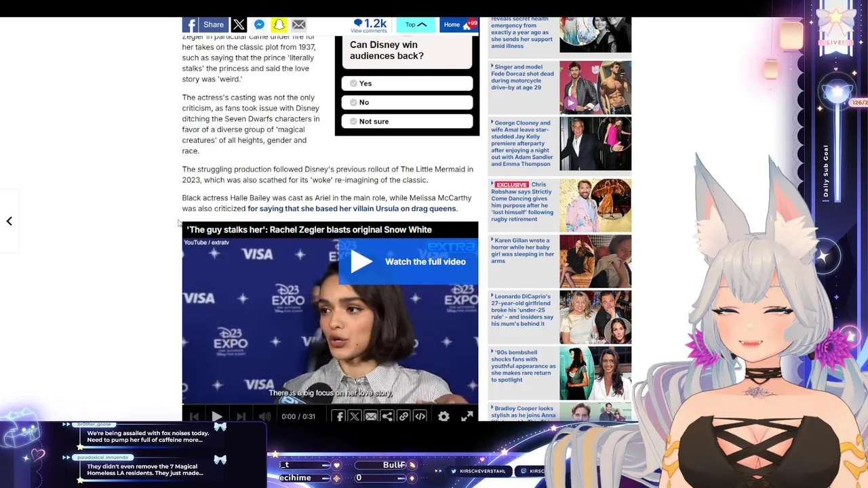Click '90s bombshell story thumbnail

click(x=595, y=373)
